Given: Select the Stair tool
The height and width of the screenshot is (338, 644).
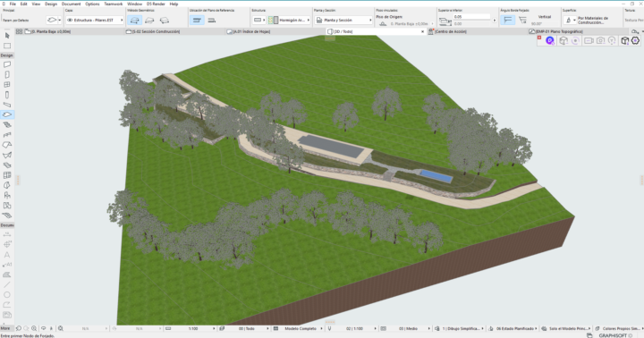Looking at the screenshot, I should (x=7, y=125).
